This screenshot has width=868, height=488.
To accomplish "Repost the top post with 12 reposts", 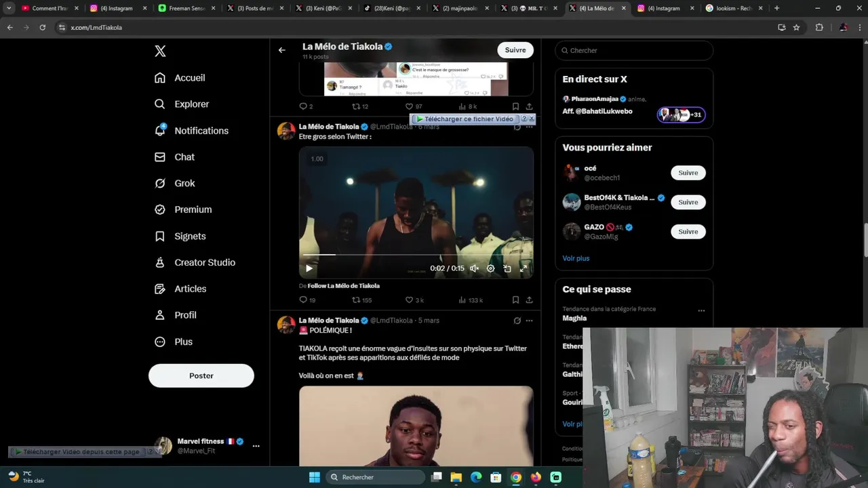I will point(360,106).
